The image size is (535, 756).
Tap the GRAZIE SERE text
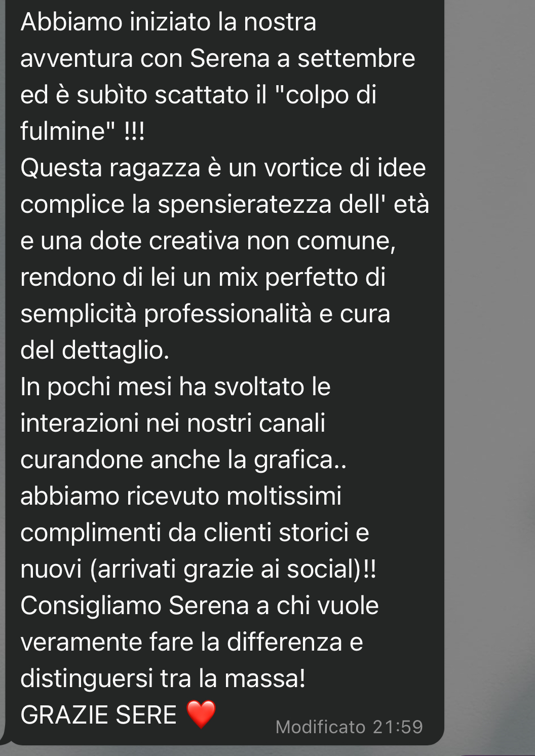[x=98, y=715]
